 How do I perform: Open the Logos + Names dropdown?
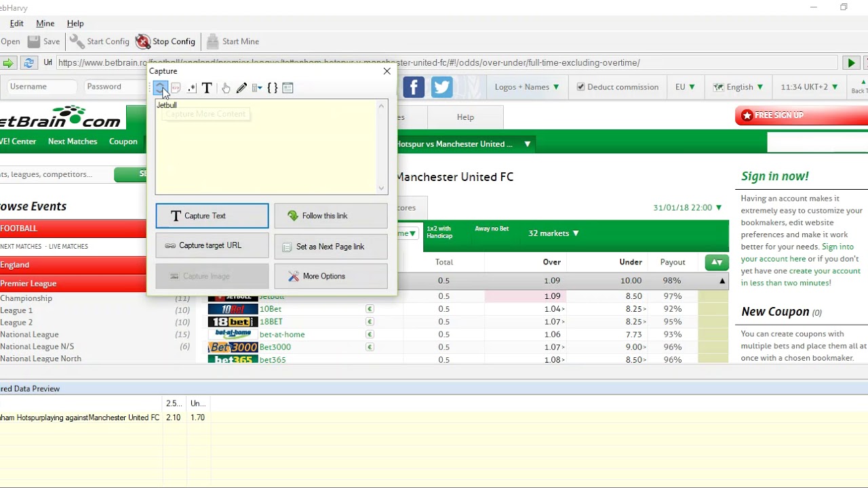pos(527,87)
